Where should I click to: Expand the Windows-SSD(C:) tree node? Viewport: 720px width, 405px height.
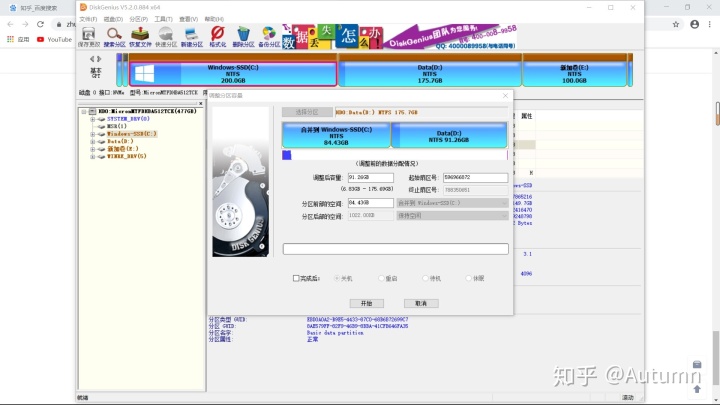tap(93, 134)
